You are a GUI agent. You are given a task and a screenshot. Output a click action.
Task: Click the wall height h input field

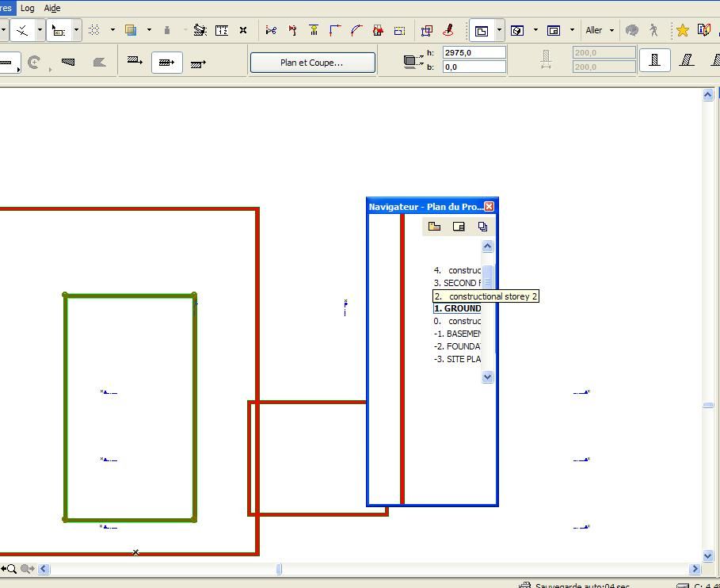[474, 53]
